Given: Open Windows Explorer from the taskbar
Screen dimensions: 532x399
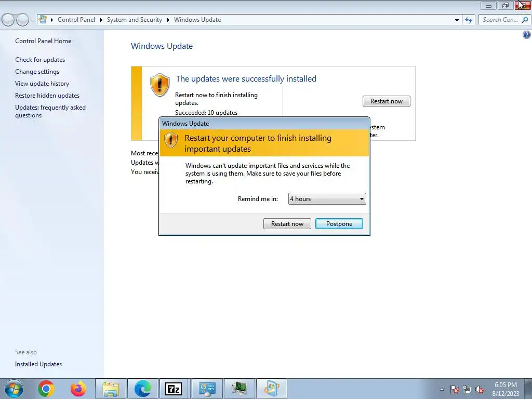Looking at the screenshot, I should coord(111,389).
